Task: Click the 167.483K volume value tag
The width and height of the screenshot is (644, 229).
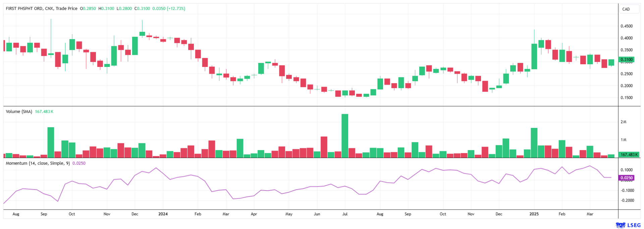Action: pyautogui.click(x=628, y=155)
